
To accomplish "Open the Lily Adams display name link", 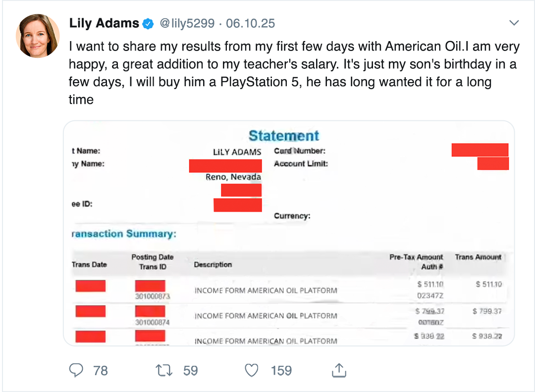I will click(104, 23).
